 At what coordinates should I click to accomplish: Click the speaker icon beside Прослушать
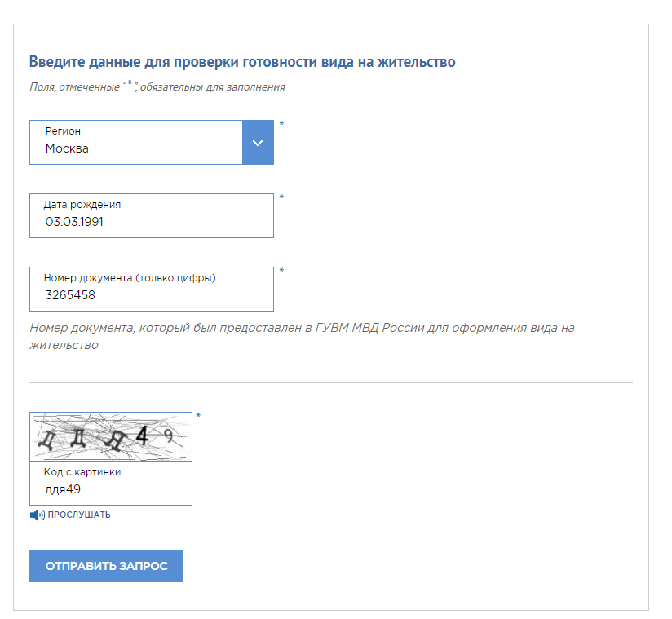click(x=37, y=515)
